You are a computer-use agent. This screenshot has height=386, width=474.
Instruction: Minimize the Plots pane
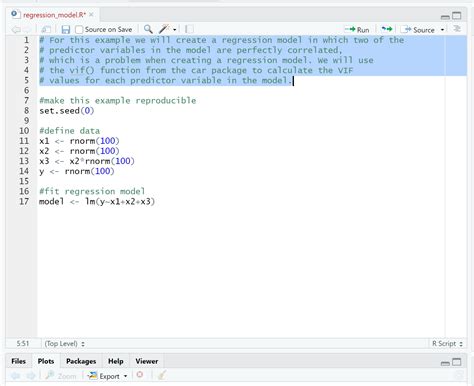[x=445, y=363]
